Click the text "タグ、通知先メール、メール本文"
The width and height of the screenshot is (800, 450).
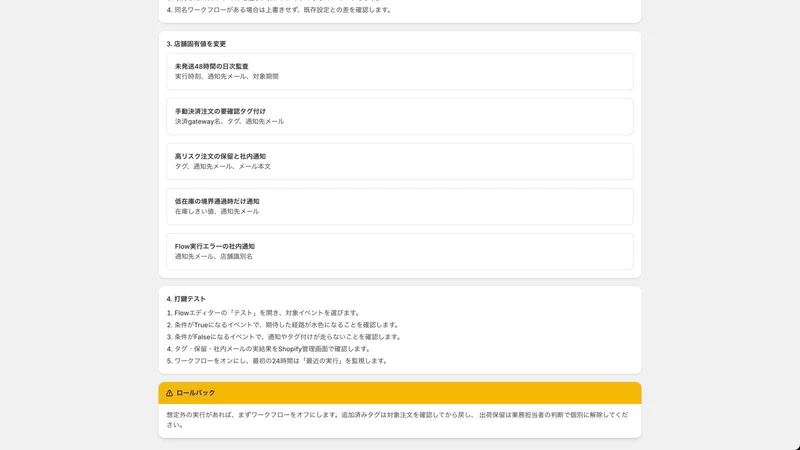(223, 166)
